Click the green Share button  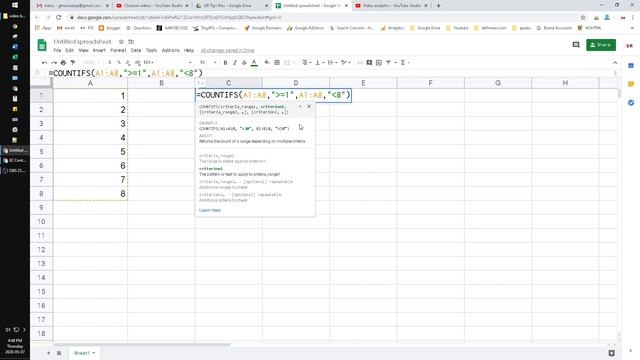coord(601,45)
